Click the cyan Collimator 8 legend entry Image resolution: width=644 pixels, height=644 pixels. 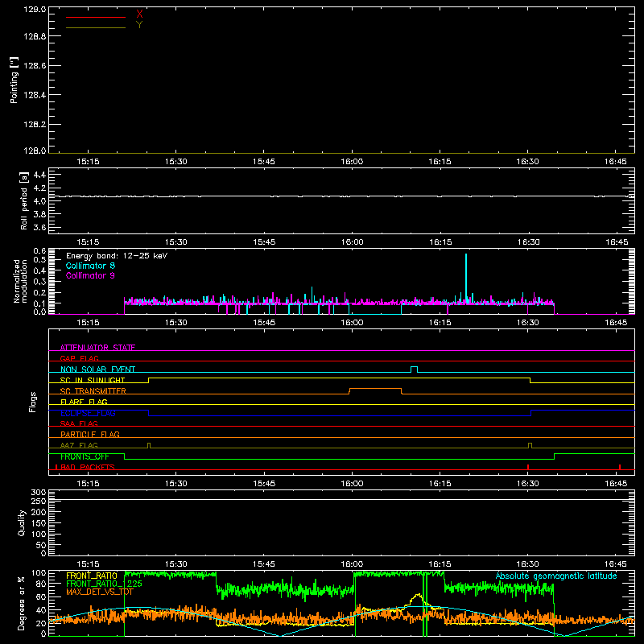tap(90, 266)
